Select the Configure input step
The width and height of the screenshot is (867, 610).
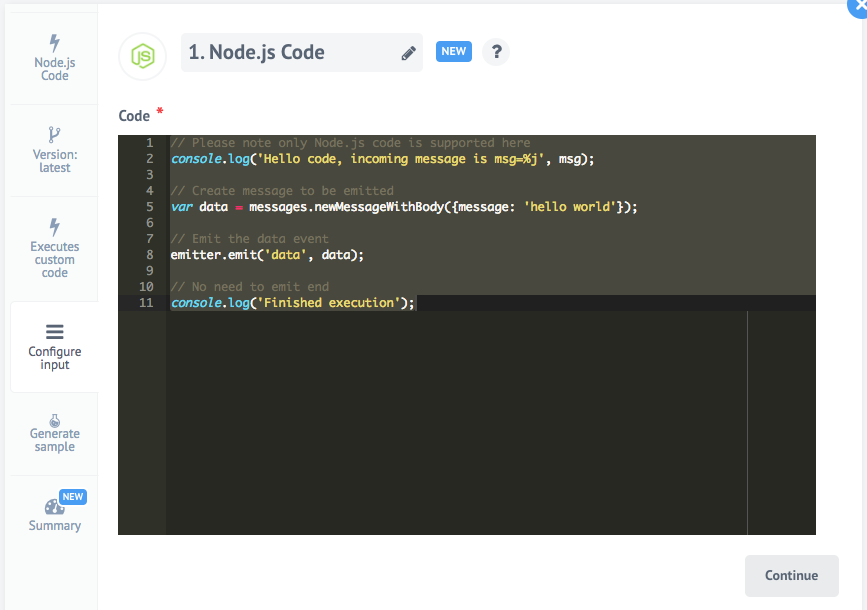(x=54, y=347)
